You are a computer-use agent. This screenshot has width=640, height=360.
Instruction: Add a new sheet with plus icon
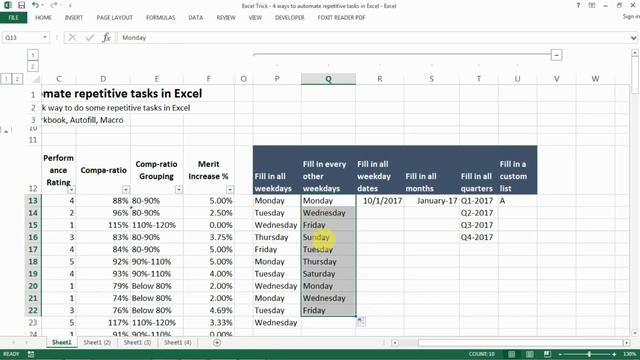217,342
